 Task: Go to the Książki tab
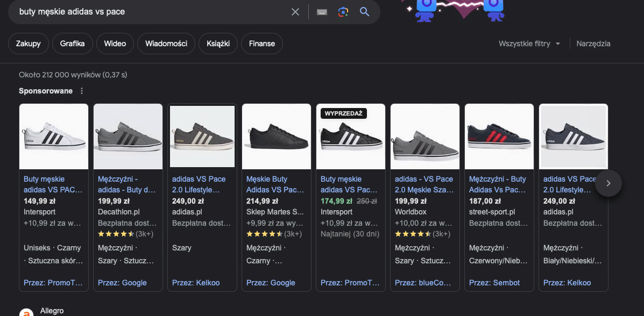click(x=218, y=44)
